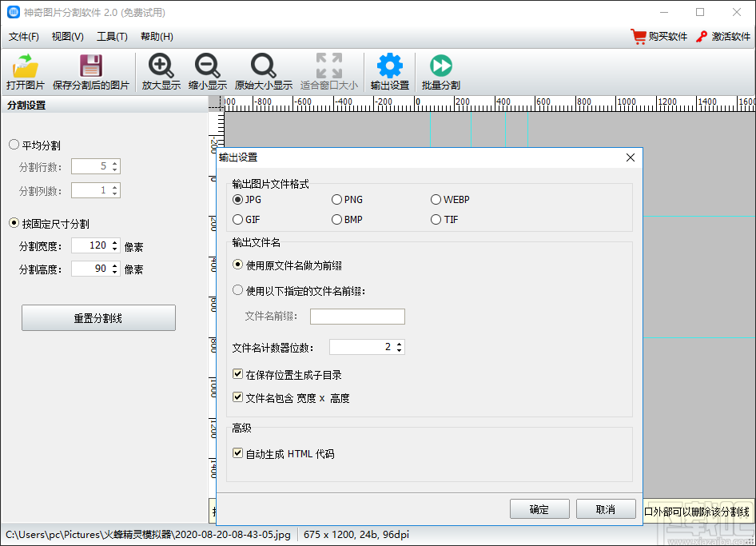Click the 放大显示 zoom in icon
Screen dimensions: 756x546
point(161,66)
